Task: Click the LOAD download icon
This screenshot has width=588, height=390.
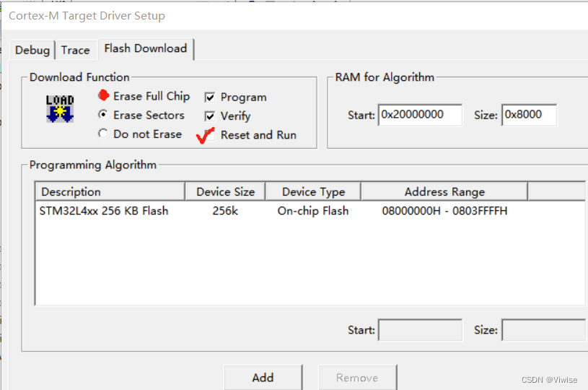Action: coord(60,109)
